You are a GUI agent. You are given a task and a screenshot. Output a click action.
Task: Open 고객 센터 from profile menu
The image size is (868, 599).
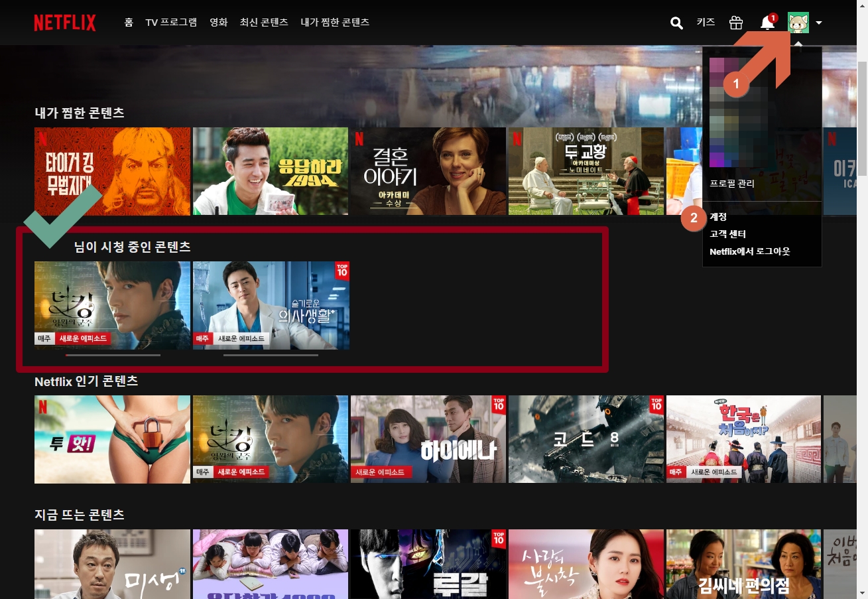[727, 234]
